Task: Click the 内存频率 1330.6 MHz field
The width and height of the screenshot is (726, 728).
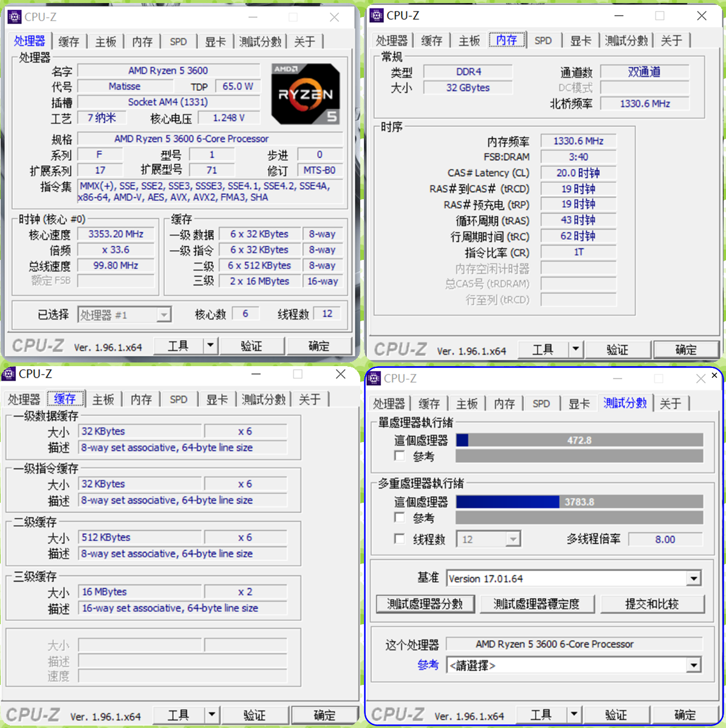Action: click(578, 141)
